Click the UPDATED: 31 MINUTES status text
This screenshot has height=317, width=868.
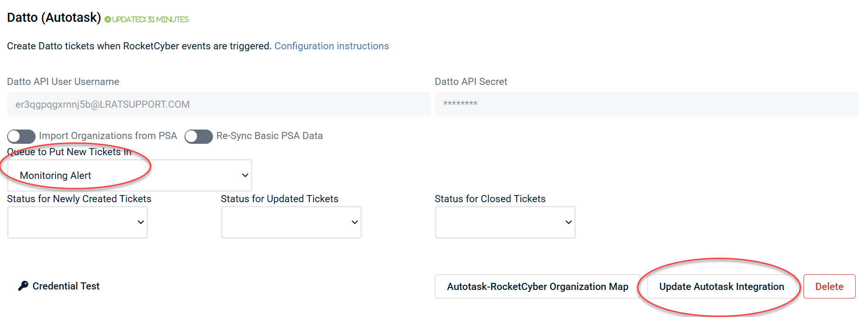pos(150,19)
